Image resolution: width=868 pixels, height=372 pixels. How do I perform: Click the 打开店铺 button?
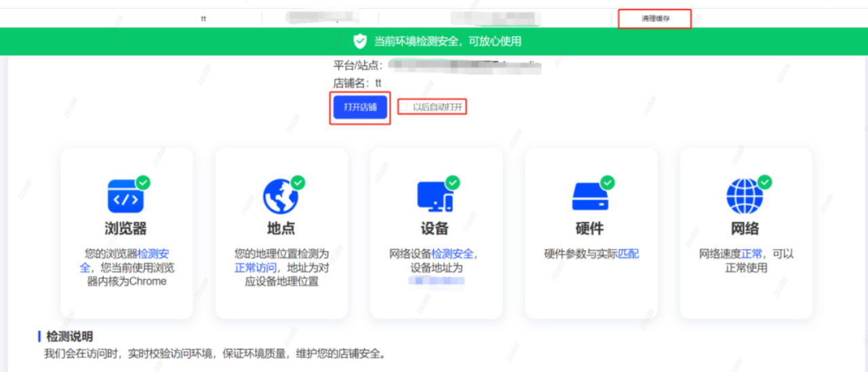pyautogui.click(x=360, y=107)
